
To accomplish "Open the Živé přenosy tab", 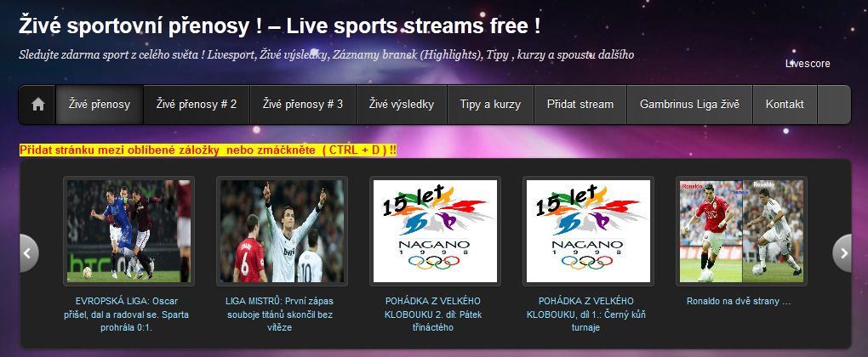I will (x=100, y=105).
